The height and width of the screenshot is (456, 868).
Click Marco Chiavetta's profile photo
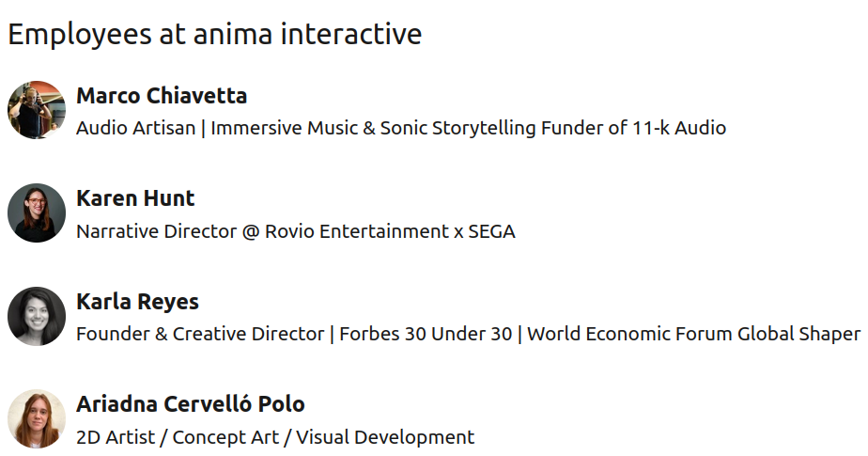(37, 110)
